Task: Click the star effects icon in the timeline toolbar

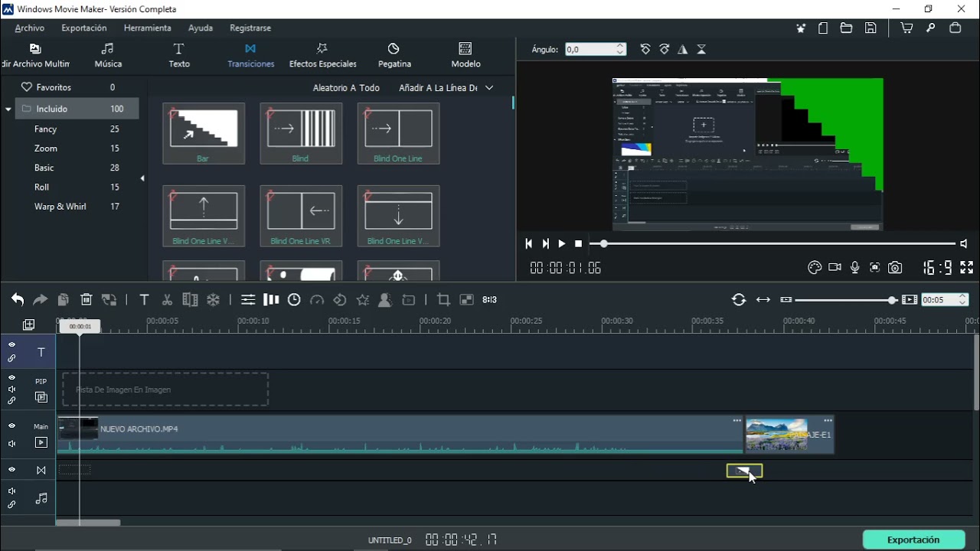Action: (363, 300)
